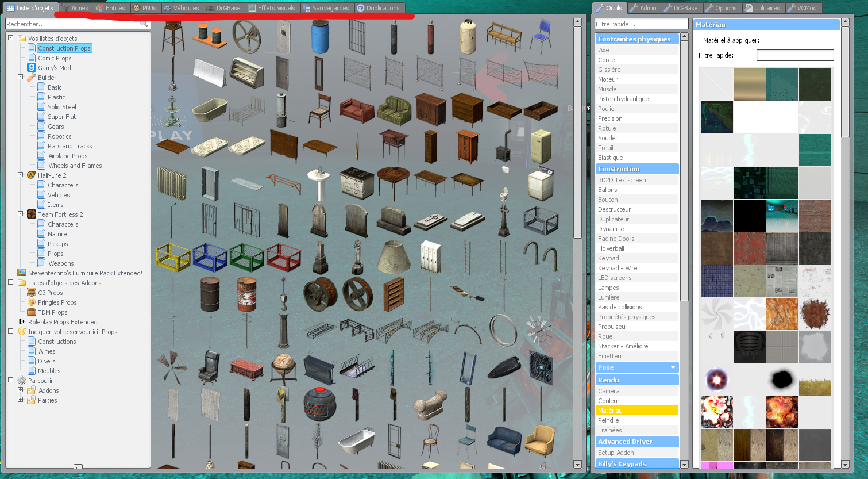The image size is (868, 479).
Task: Spawn the wooden bench prop
Action: click(x=504, y=36)
